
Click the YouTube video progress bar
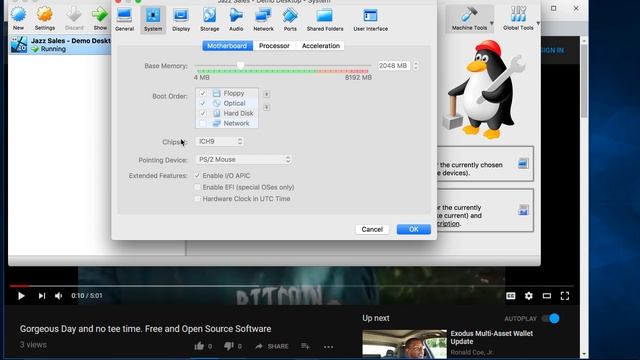point(292,286)
